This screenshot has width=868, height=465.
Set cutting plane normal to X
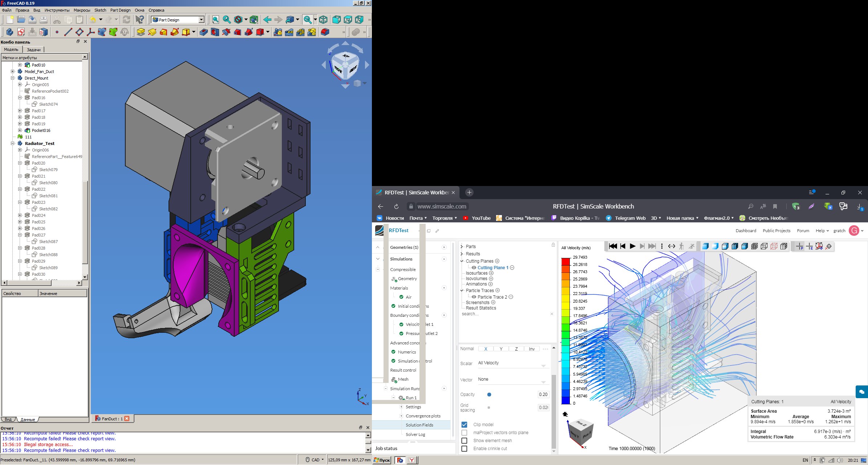(486, 349)
